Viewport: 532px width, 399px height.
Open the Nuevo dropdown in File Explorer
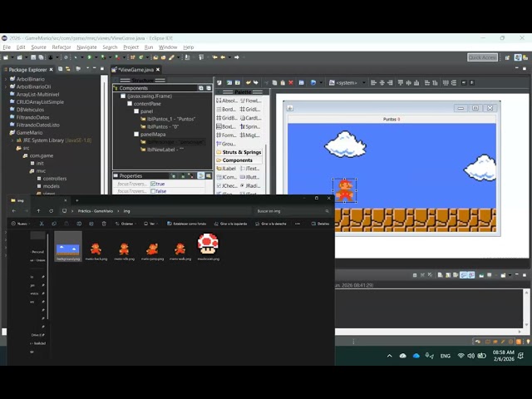tap(20, 224)
